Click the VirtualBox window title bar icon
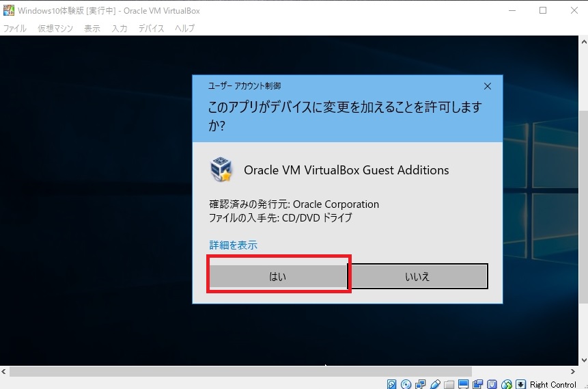The height and width of the screenshot is (389, 588). [9, 10]
